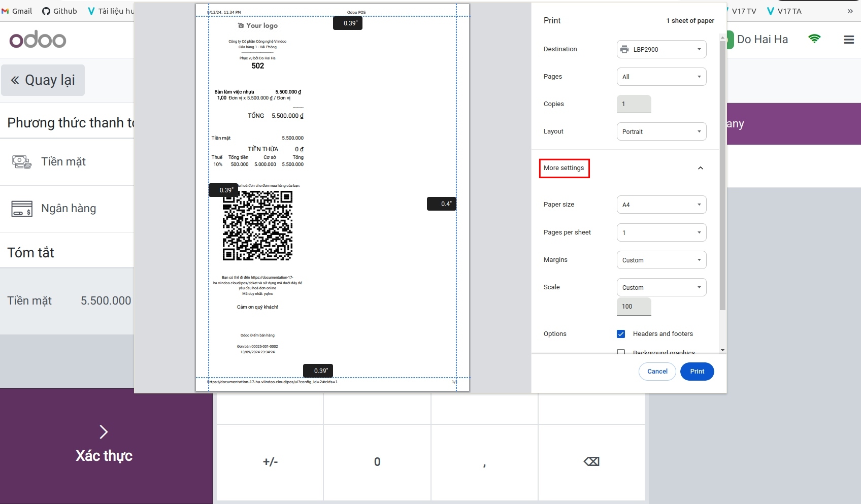Cancel the print dialog
Image resolution: width=861 pixels, height=504 pixels.
[x=657, y=372]
